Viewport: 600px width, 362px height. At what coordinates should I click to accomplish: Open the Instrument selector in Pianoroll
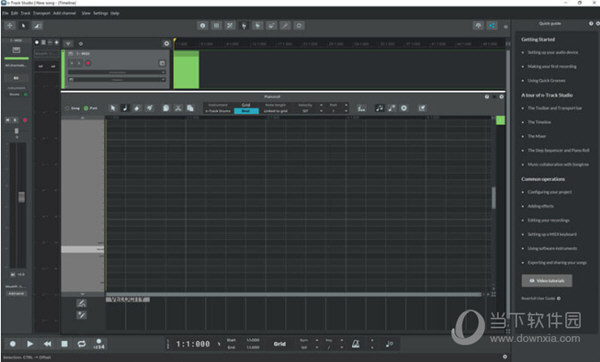click(218, 111)
